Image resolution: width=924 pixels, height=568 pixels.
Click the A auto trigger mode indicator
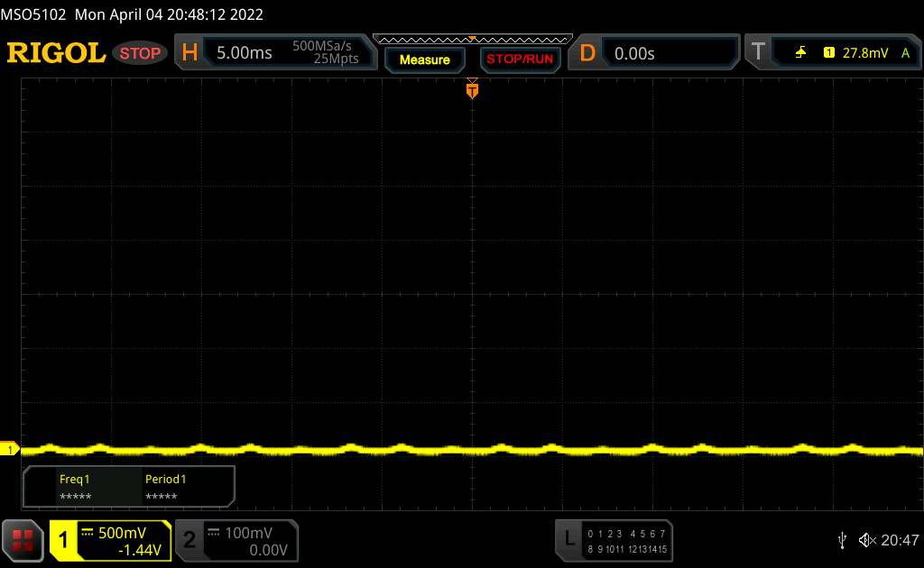[906, 53]
